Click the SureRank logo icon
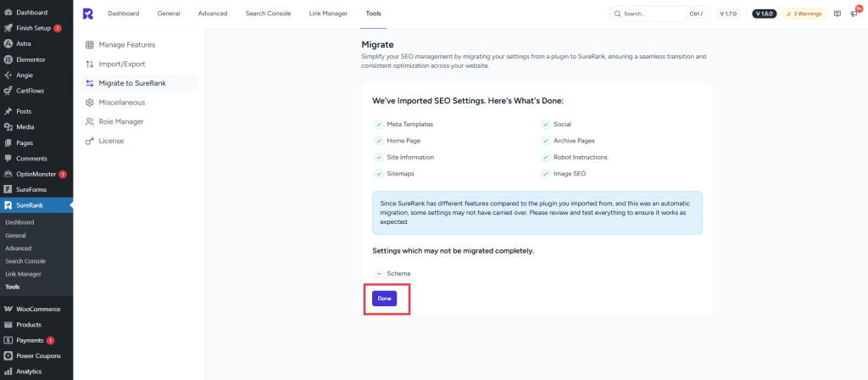Image resolution: width=868 pixels, height=380 pixels. coord(88,14)
